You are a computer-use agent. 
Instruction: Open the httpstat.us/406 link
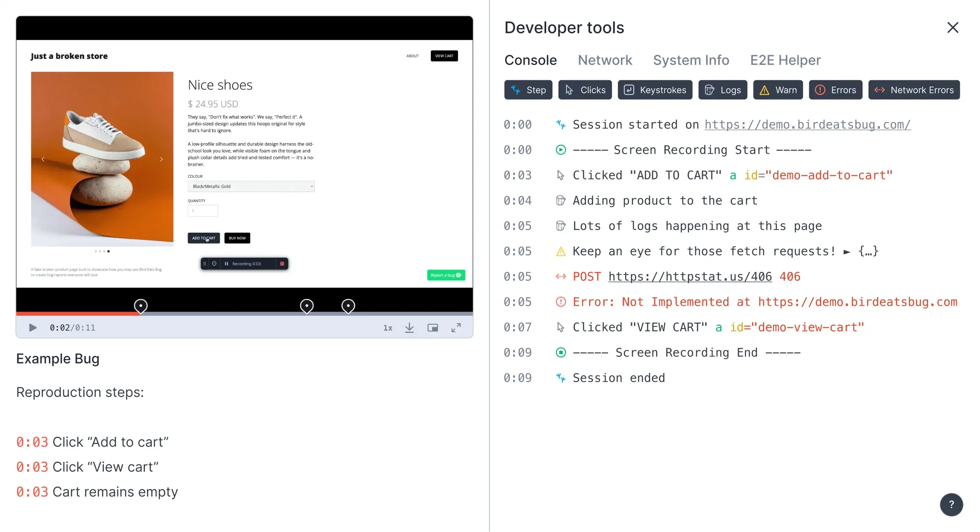[x=690, y=277]
